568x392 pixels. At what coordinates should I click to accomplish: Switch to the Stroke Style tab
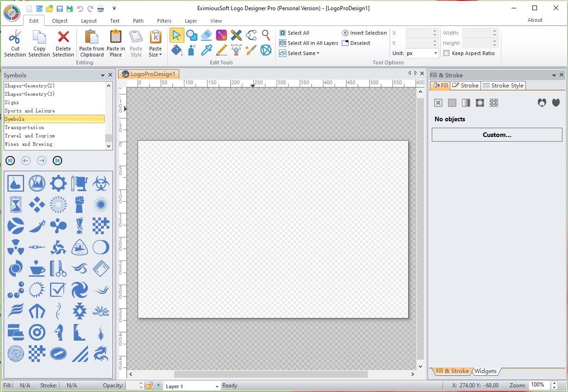(x=503, y=86)
